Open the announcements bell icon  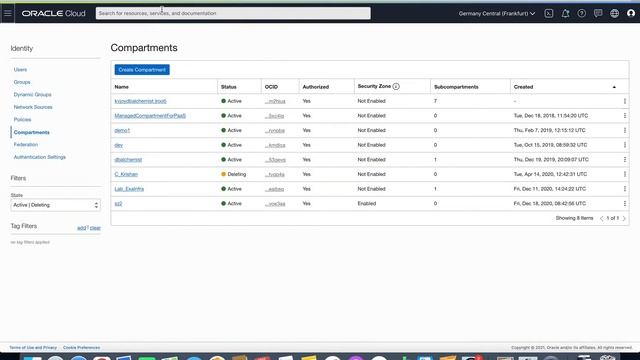[565, 13]
